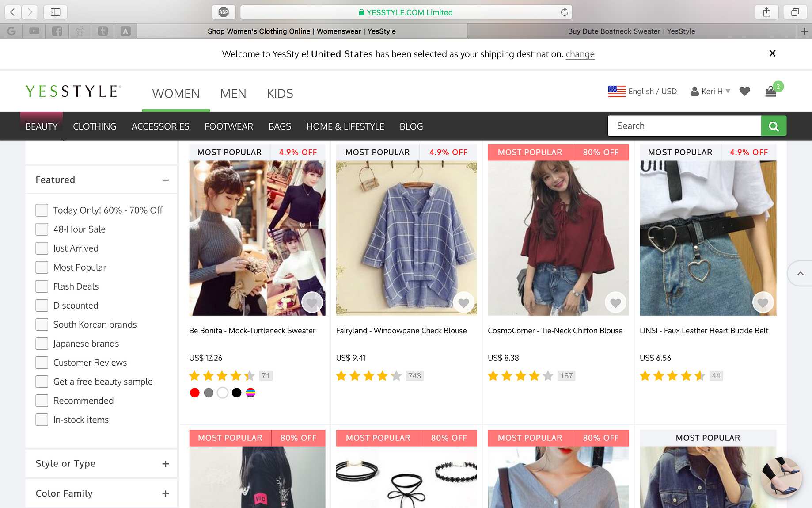Open the Adblock Plus extension icon
The width and height of the screenshot is (812, 508).
pos(224,12)
